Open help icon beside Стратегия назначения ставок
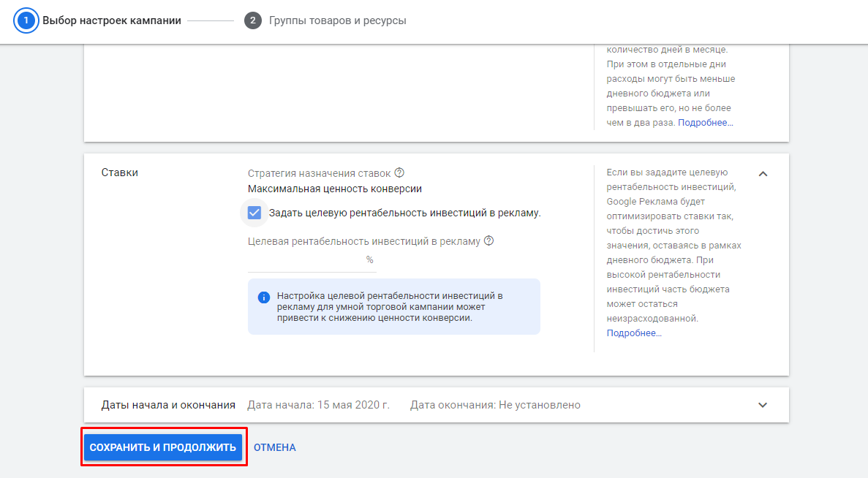 pos(399,173)
